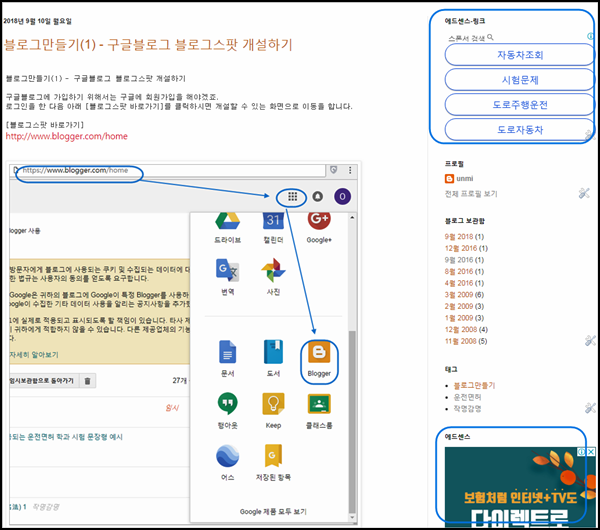600x530 pixels.
Task: Click the Blogger icon beside unmi
Action: coord(449,178)
